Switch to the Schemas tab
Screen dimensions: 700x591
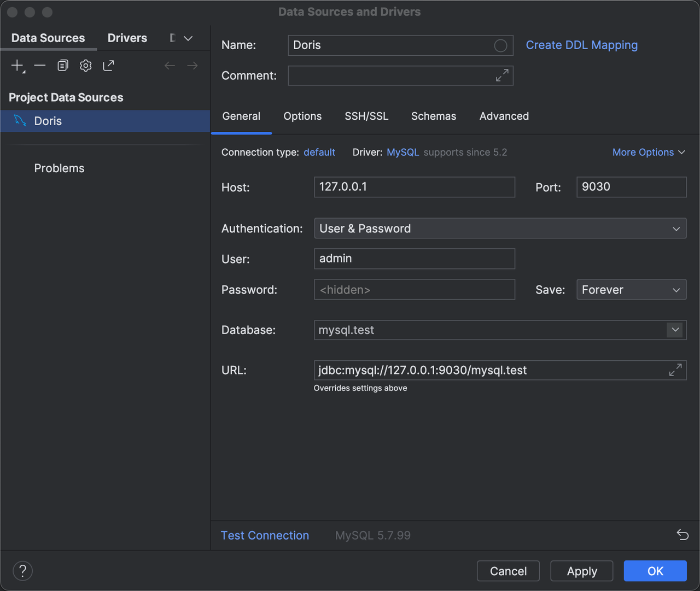(434, 116)
